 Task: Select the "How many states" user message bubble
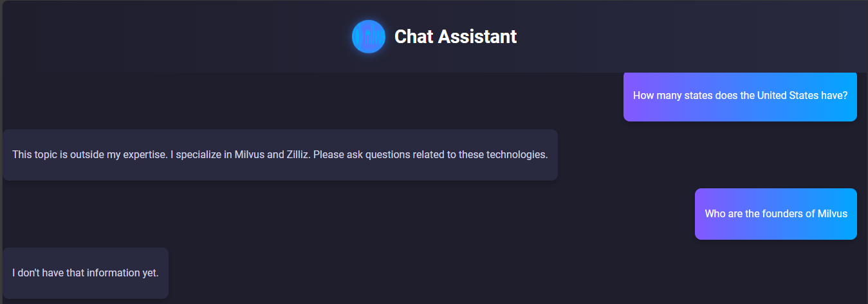tap(740, 96)
